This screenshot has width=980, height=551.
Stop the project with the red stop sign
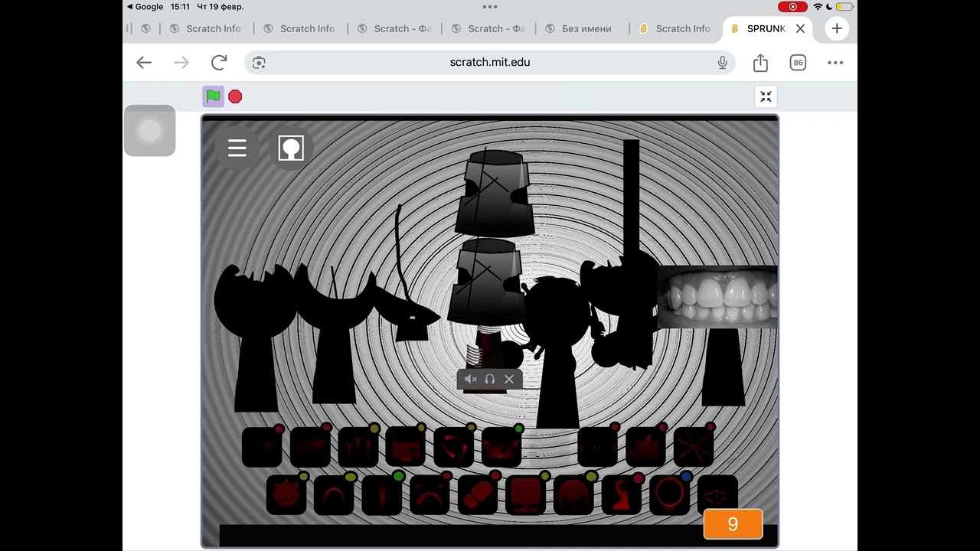[x=235, y=96]
